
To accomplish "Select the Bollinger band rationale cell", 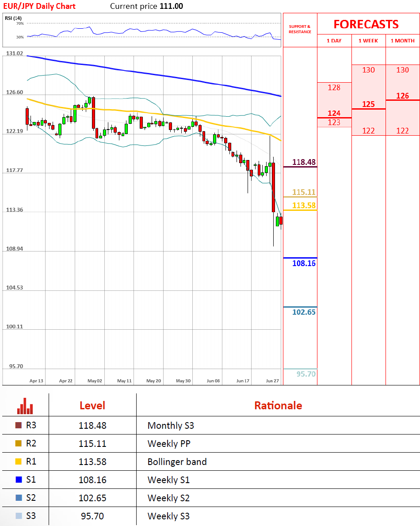I will [x=177, y=462].
